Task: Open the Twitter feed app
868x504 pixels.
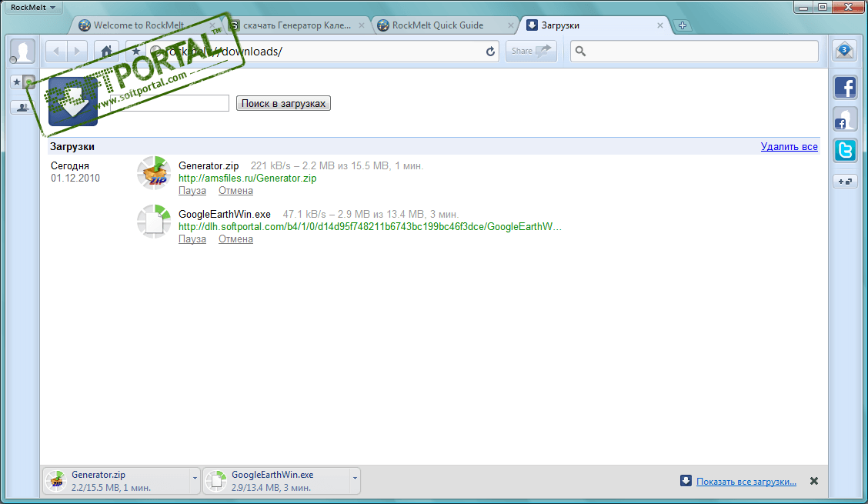Action: click(x=845, y=151)
